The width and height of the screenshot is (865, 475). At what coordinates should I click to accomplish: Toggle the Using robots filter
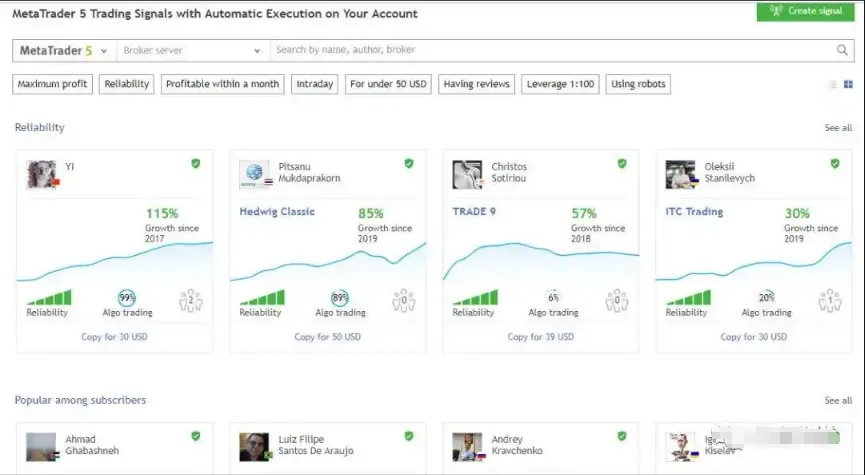click(638, 84)
